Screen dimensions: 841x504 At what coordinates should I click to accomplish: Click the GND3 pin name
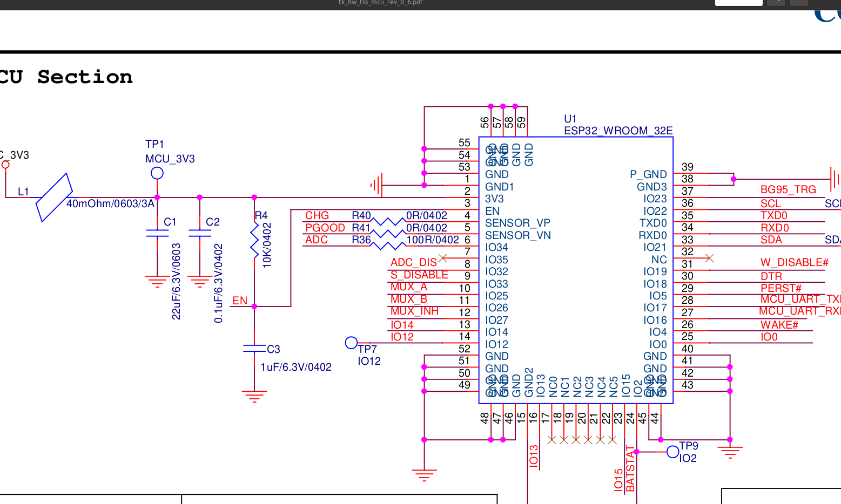[x=652, y=187]
